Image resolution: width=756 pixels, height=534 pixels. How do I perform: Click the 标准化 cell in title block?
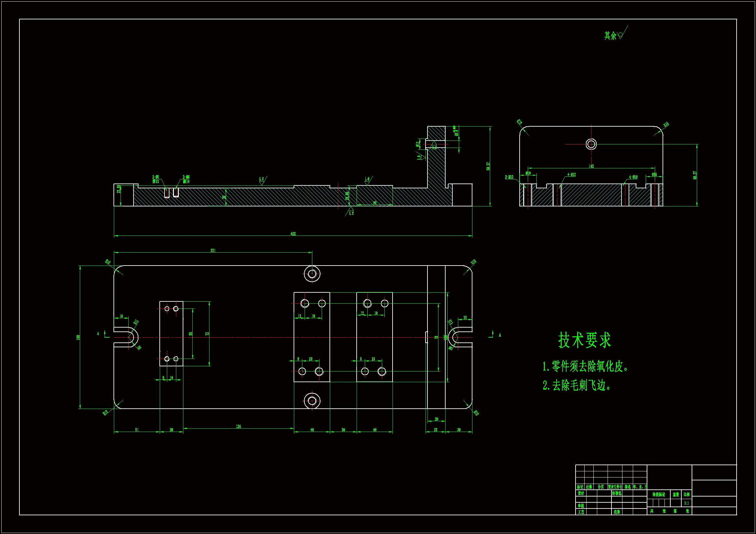tap(617, 493)
